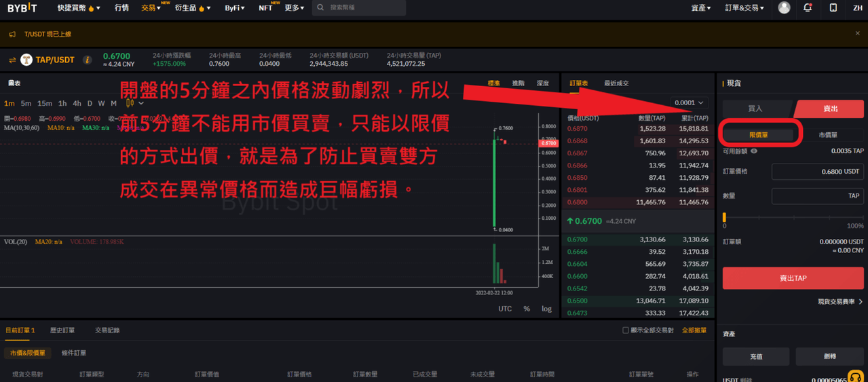Image resolution: width=868 pixels, height=382 pixels.
Task: Click the order price input field
Action: pos(817,172)
